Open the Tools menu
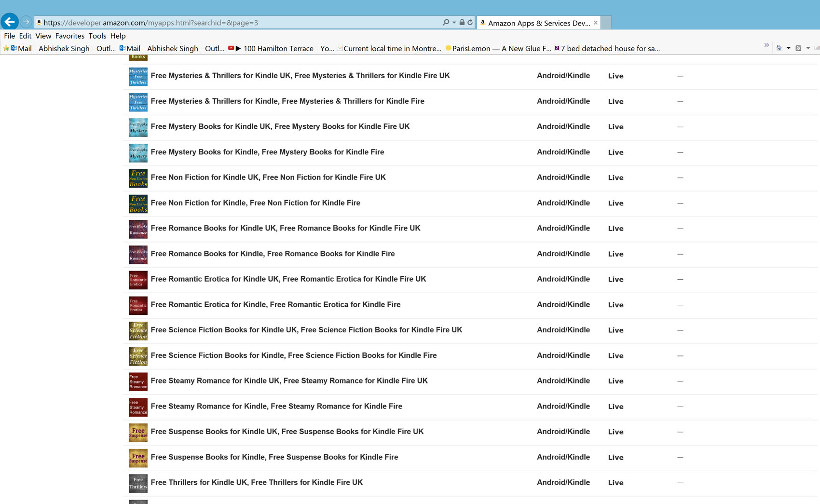This screenshot has width=820, height=504. [97, 36]
